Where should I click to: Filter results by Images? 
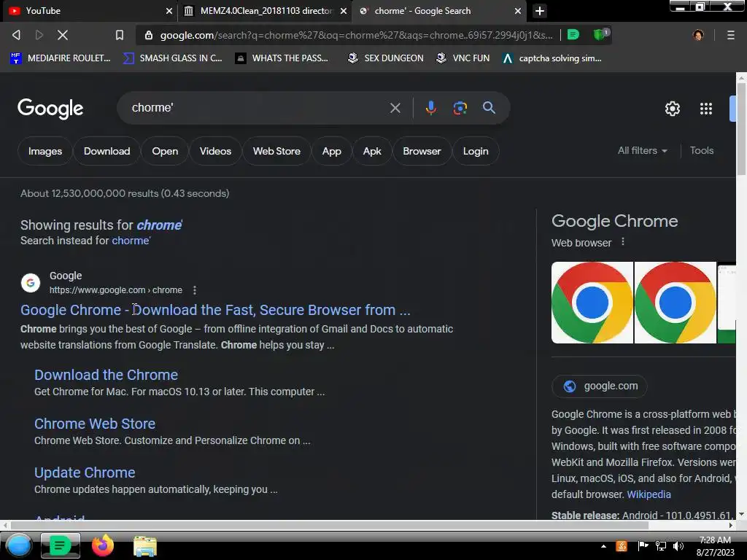(44, 151)
